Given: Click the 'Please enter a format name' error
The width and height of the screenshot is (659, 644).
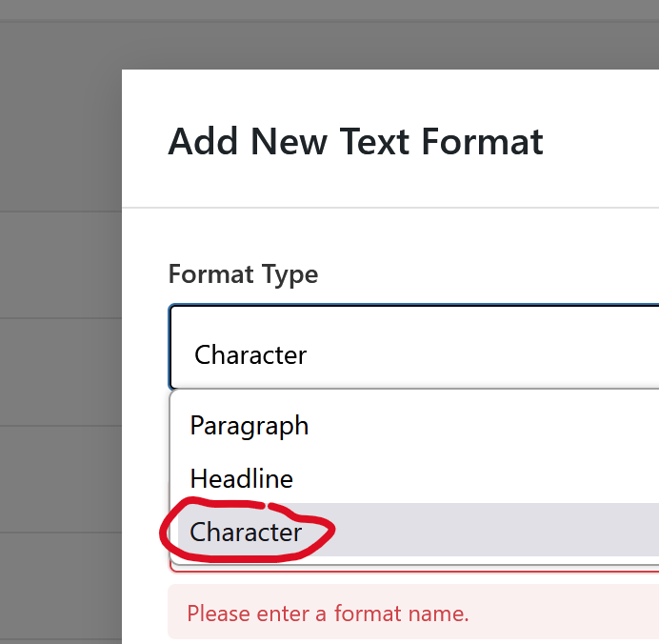Looking at the screenshot, I should pos(328,614).
